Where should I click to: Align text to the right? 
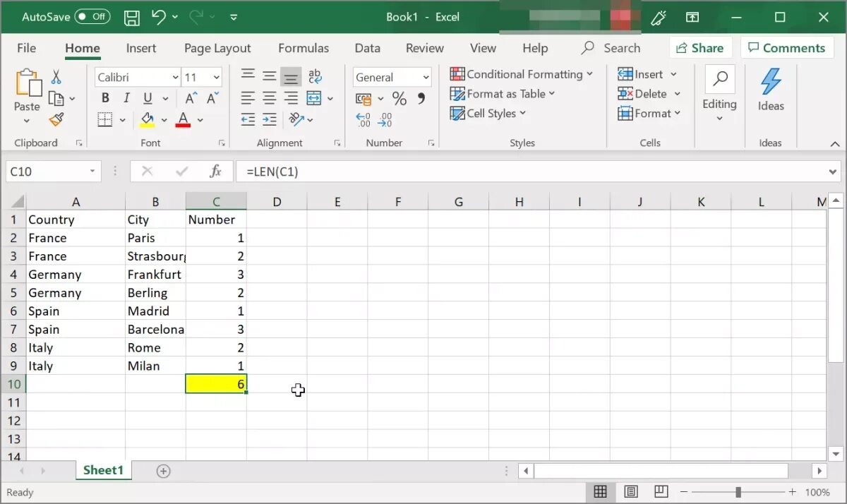291,98
